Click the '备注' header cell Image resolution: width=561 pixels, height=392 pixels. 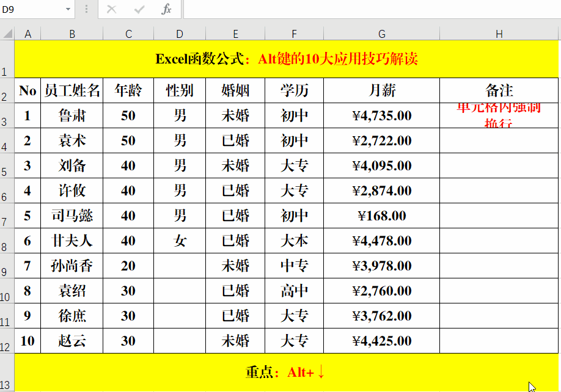[x=499, y=90]
